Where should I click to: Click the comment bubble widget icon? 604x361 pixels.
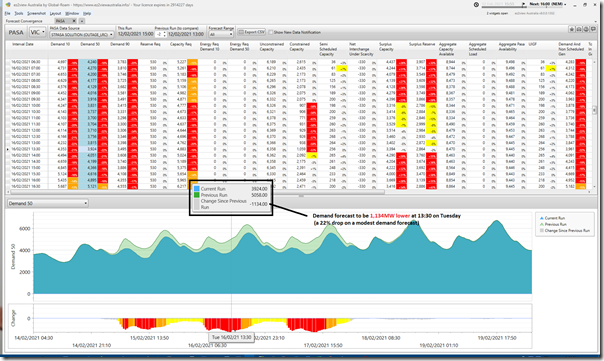[x=593, y=29]
